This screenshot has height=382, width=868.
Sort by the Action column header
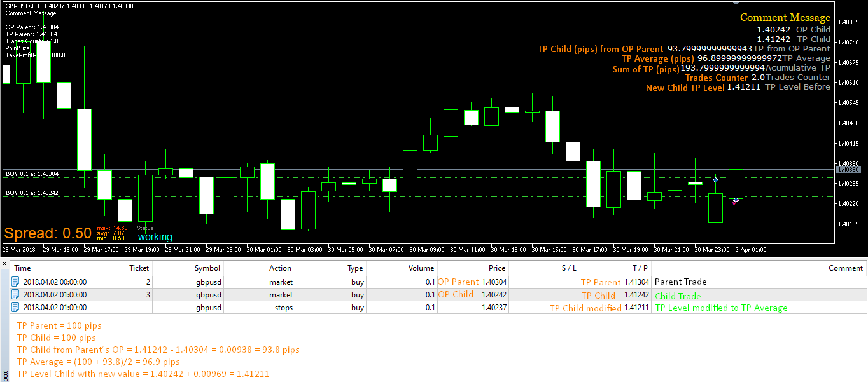(x=280, y=268)
